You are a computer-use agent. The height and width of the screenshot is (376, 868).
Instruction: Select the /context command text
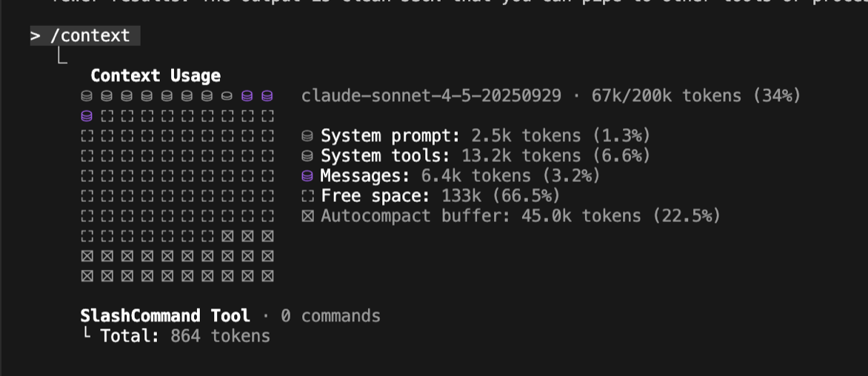90,36
